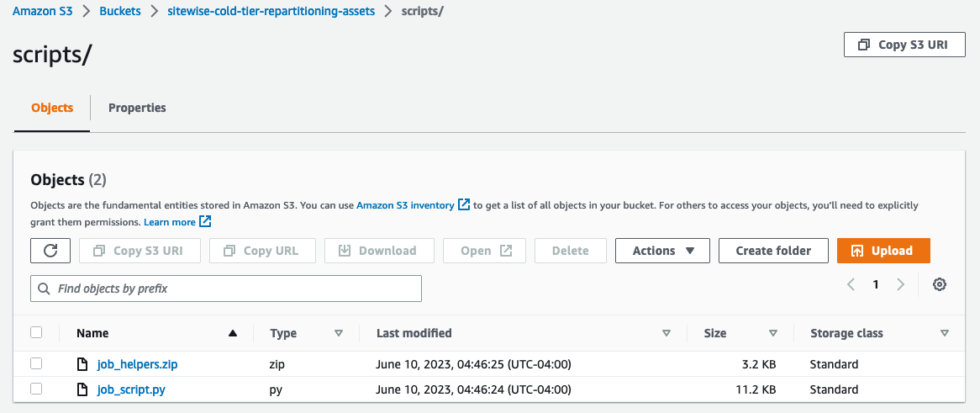Sort by Size column arrow
Image resolution: width=980 pixels, height=413 pixels.
coord(773,334)
